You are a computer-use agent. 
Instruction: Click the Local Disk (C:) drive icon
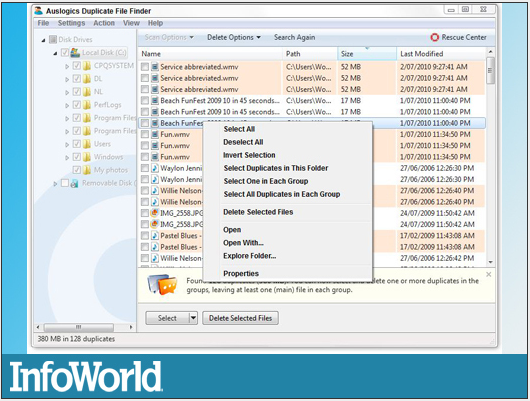(x=75, y=52)
